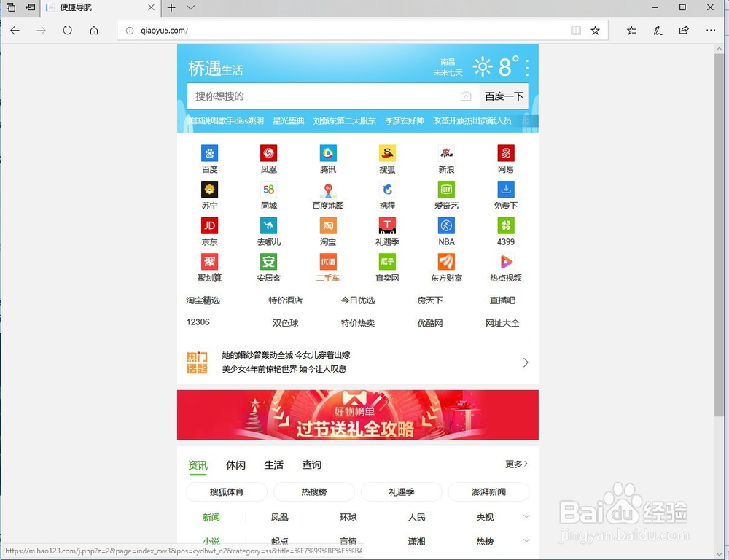This screenshot has height=560, width=729.
Task: Open the NBA basketball icon
Action: click(446, 225)
